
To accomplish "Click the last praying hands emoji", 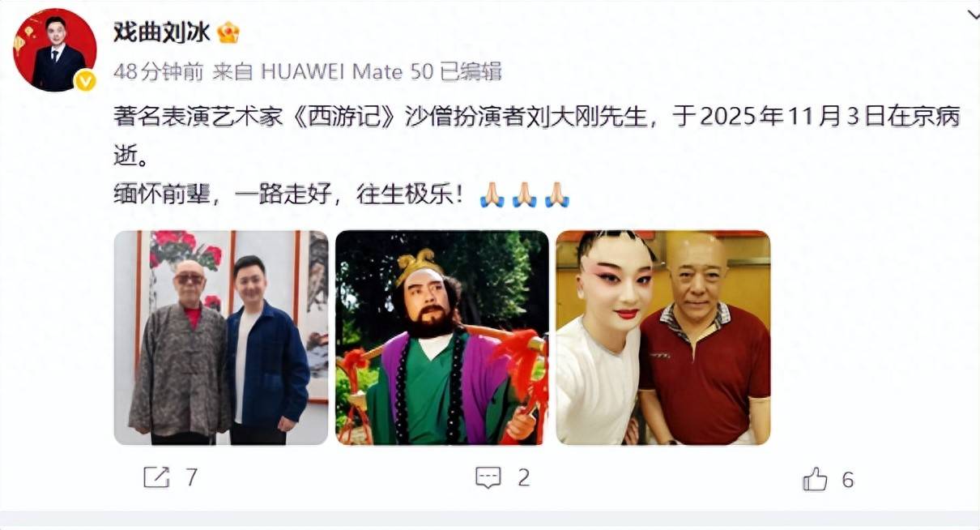I will pos(556,194).
